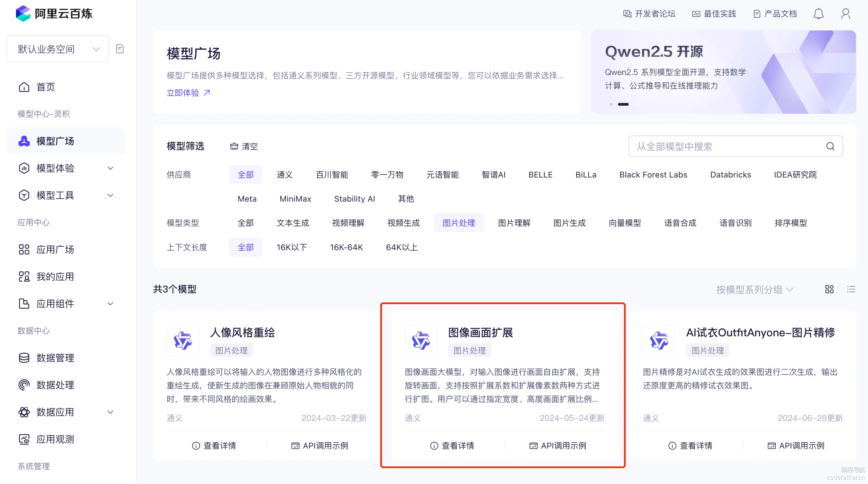868x484 pixels.
Task: Choose the 16K以下 context length
Action: pos(292,247)
